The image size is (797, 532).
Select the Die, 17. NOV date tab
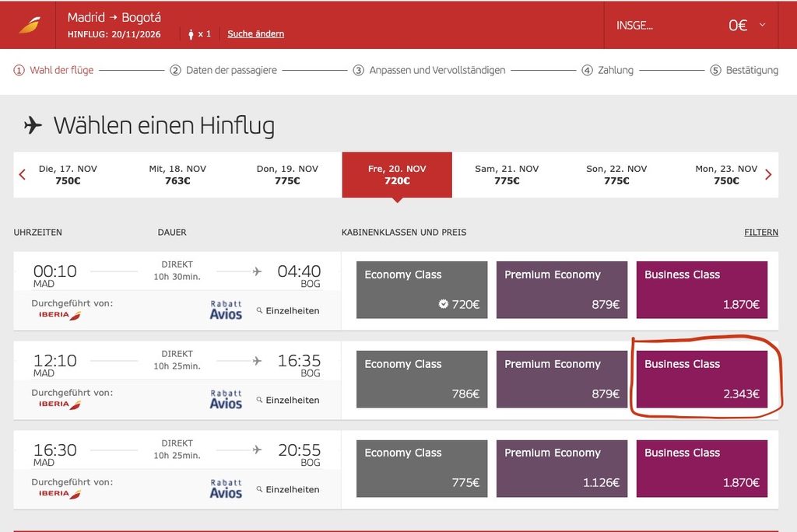point(68,174)
